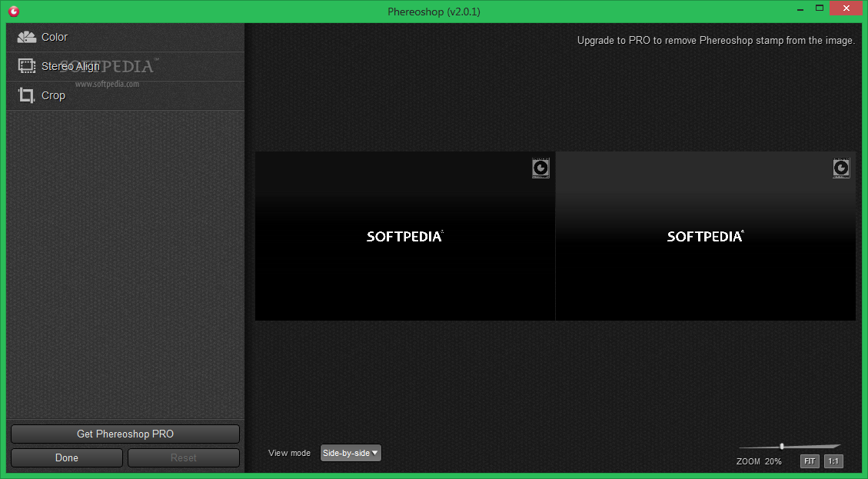
Task: Click the Phereoshop stamp on right image
Action: (841, 168)
